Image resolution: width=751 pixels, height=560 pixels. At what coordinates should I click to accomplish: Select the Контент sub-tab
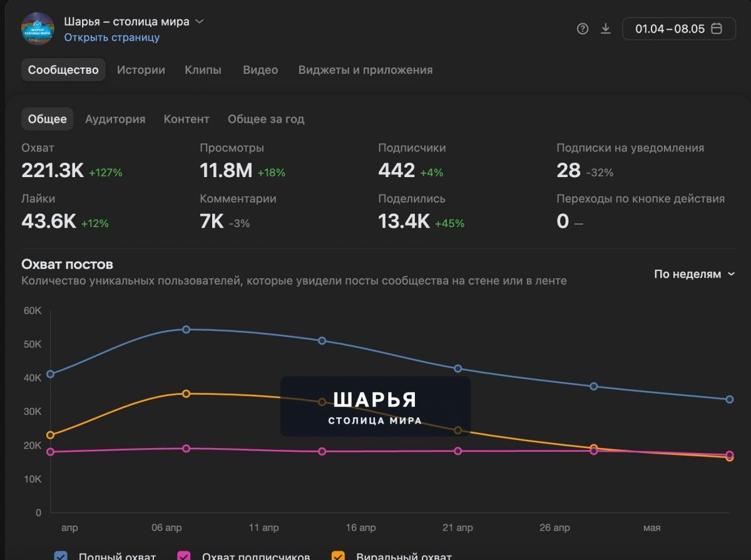pyautogui.click(x=186, y=119)
